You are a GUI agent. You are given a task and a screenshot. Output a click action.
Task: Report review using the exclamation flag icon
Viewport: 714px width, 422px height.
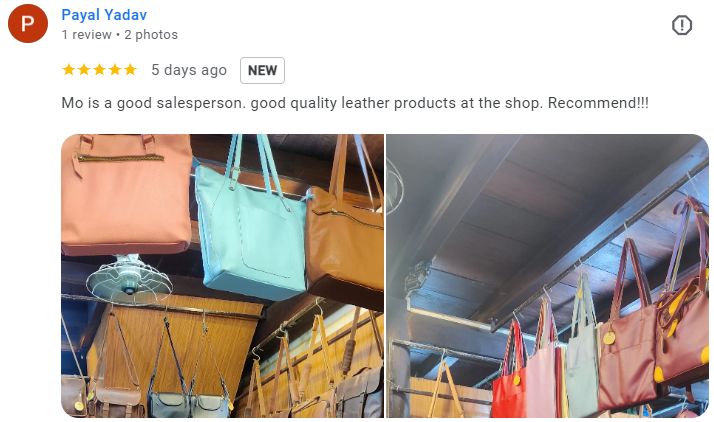[x=682, y=25]
